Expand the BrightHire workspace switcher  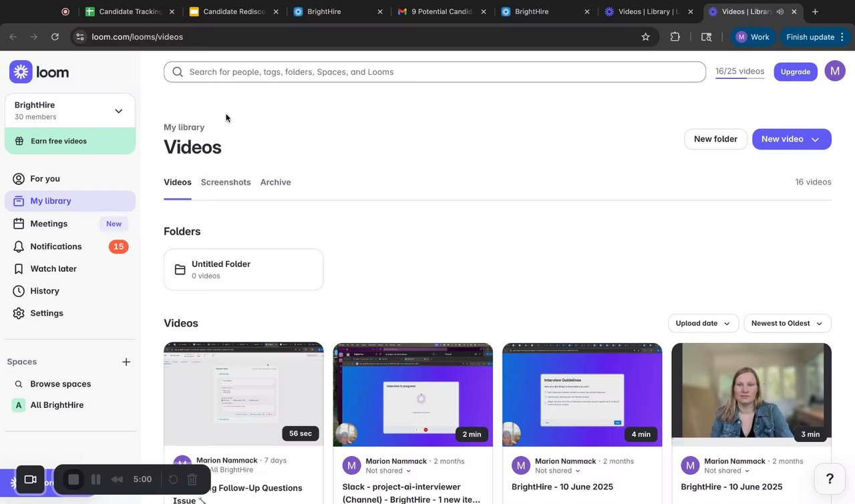point(69,111)
